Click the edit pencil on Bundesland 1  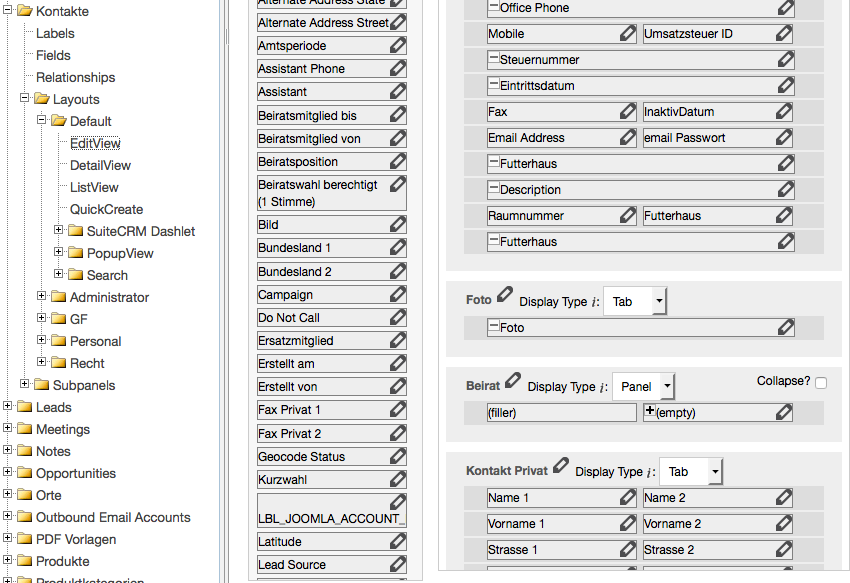pos(397,247)
